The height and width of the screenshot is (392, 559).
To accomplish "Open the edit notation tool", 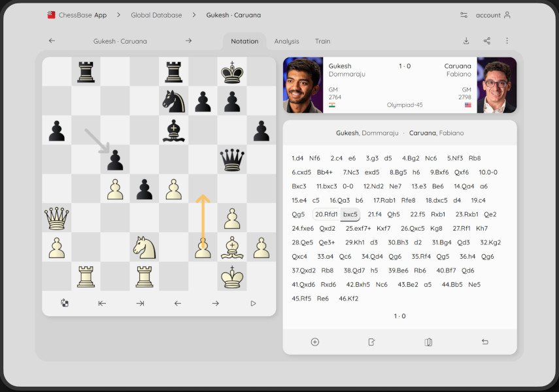I will [371, 341].
